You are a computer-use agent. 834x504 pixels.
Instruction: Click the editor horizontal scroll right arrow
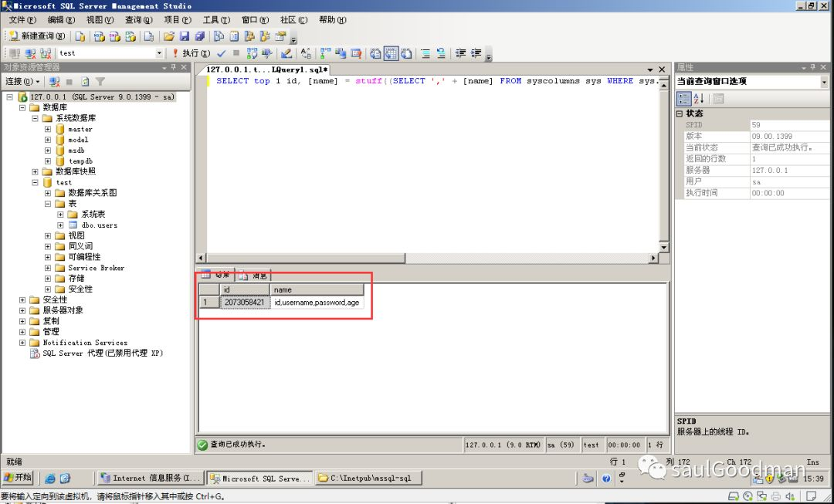click(654, 258)
